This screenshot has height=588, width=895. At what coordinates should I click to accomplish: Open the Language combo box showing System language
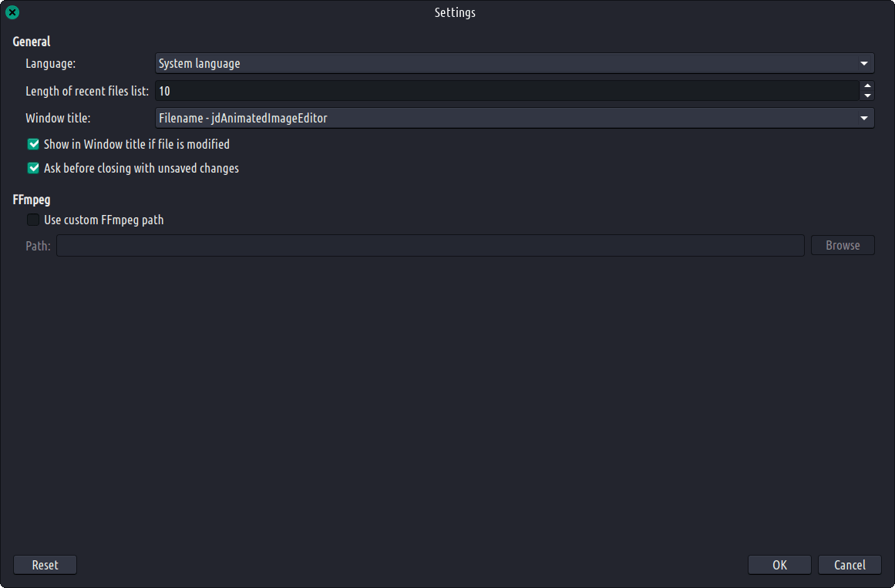pos(509,63)
